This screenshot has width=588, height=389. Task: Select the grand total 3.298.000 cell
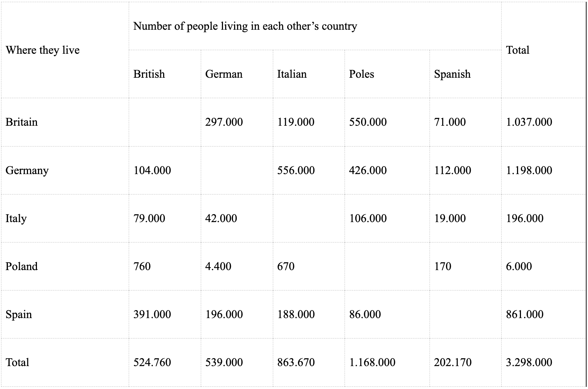coord(543,362)
